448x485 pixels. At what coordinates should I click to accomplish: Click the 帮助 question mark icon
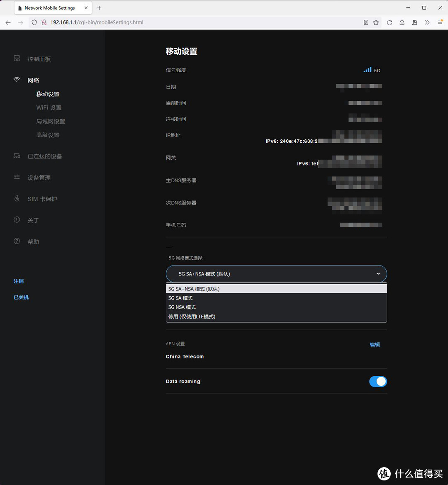[x=17, y=241]
